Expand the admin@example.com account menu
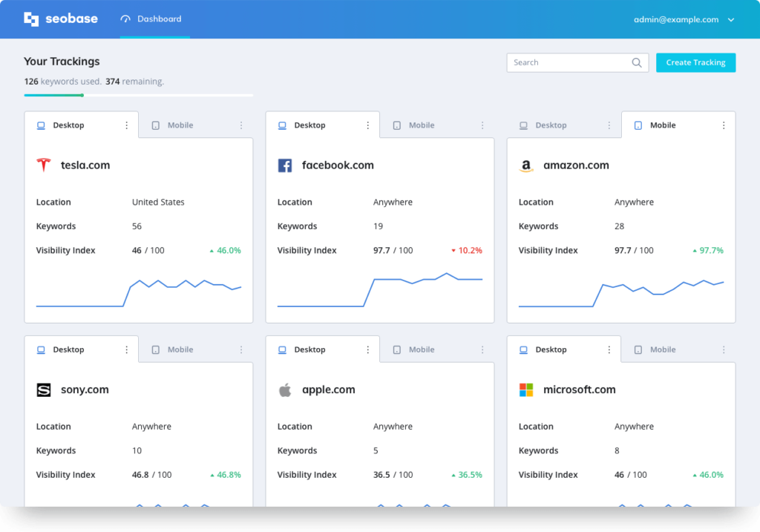Viewport: 760px width, 532px height. coord(684,19)
